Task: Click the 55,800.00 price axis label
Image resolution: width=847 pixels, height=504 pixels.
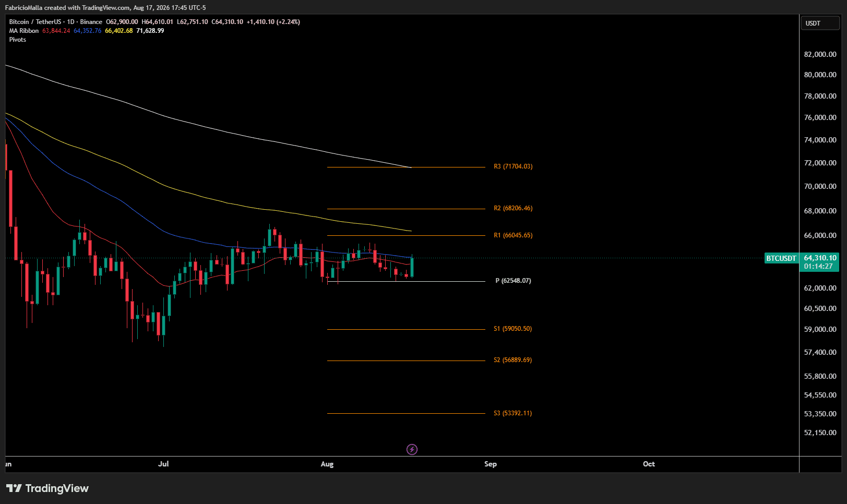Action: [x=820, y=376]
